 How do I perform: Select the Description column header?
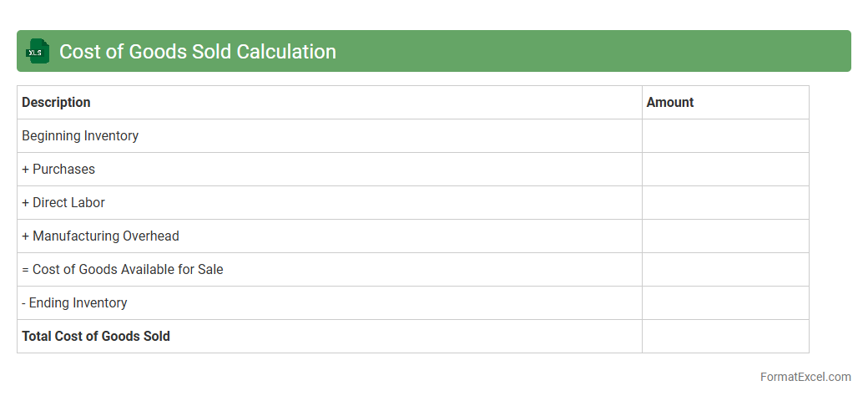[x=56, y=102]
